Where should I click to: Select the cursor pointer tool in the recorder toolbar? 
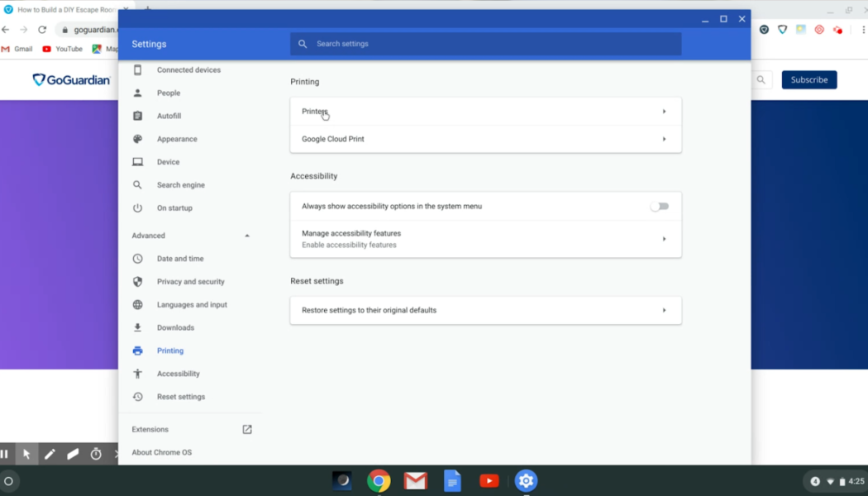click(x=26, y=453)
